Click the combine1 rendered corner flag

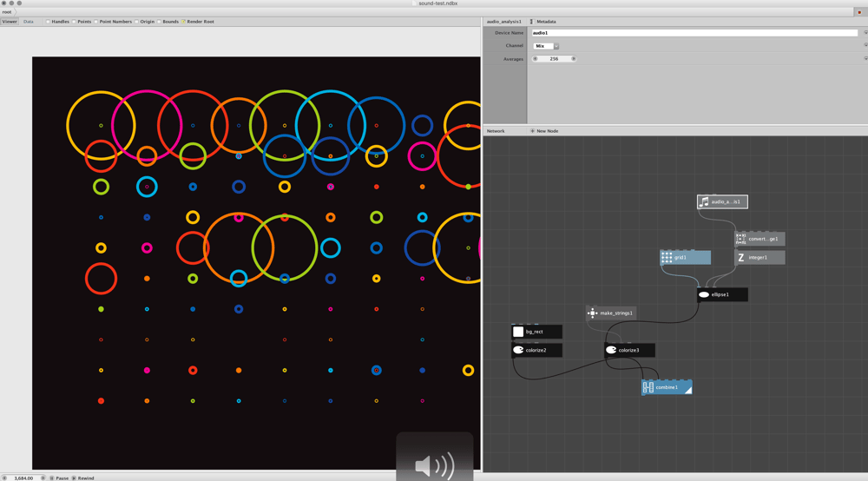[x=688, y=391]
